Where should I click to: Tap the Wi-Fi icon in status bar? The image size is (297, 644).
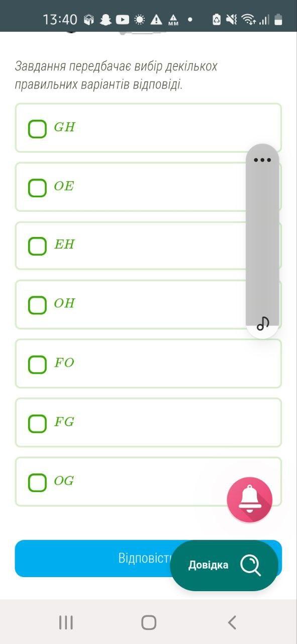coord(248,20)
